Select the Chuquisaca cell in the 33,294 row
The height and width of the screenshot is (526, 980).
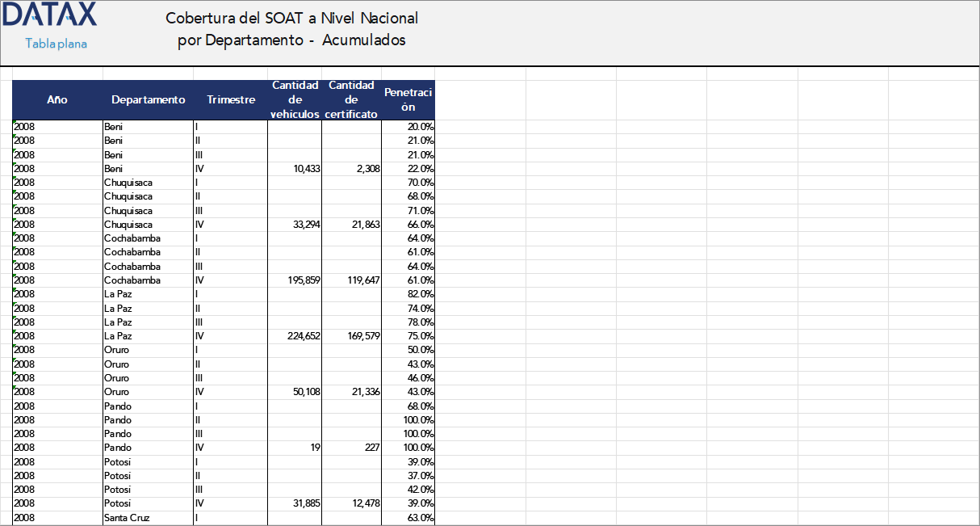pos(148,225)
